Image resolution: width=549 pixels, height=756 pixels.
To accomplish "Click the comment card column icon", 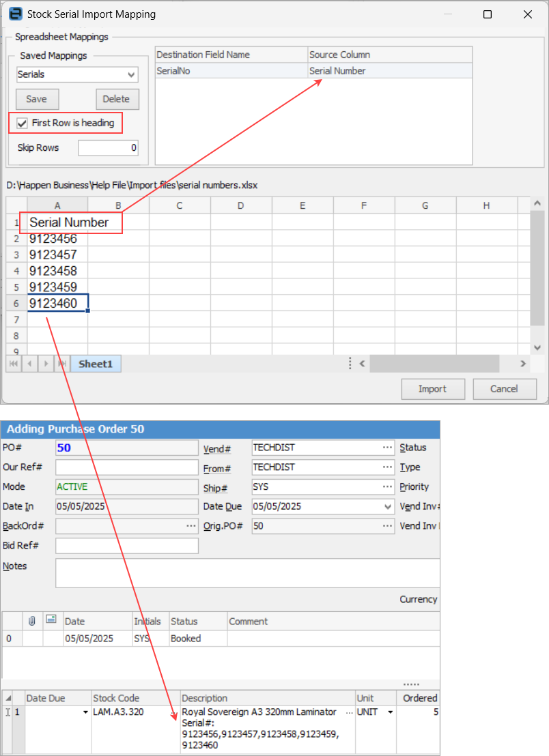I will pos(52,620).
